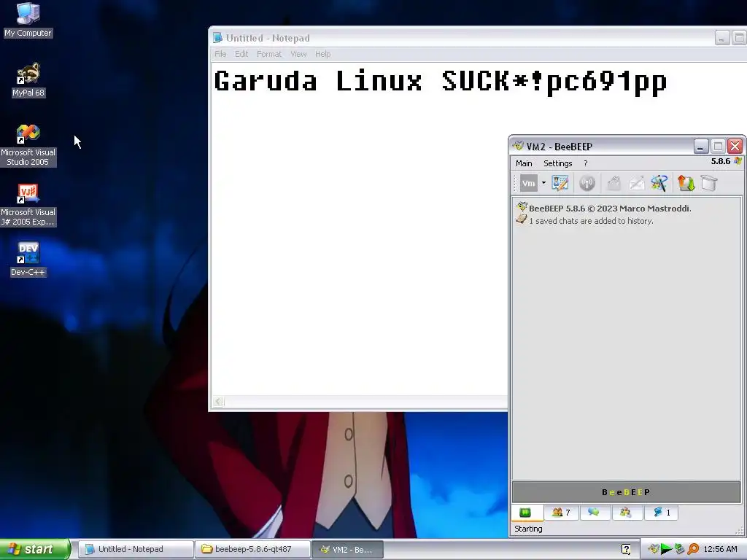Click '1 saved chats are added to history' message
Screen dimensions: 747x560
coord(591,221)
